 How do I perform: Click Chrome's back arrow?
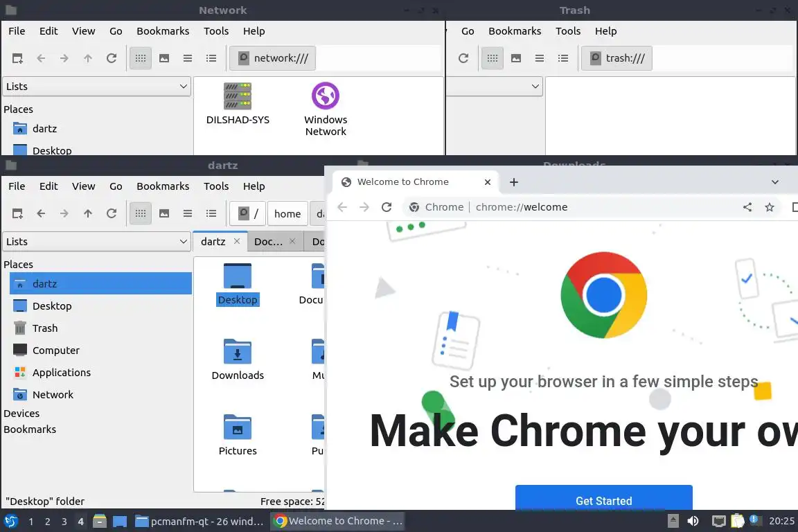[342, 207]
